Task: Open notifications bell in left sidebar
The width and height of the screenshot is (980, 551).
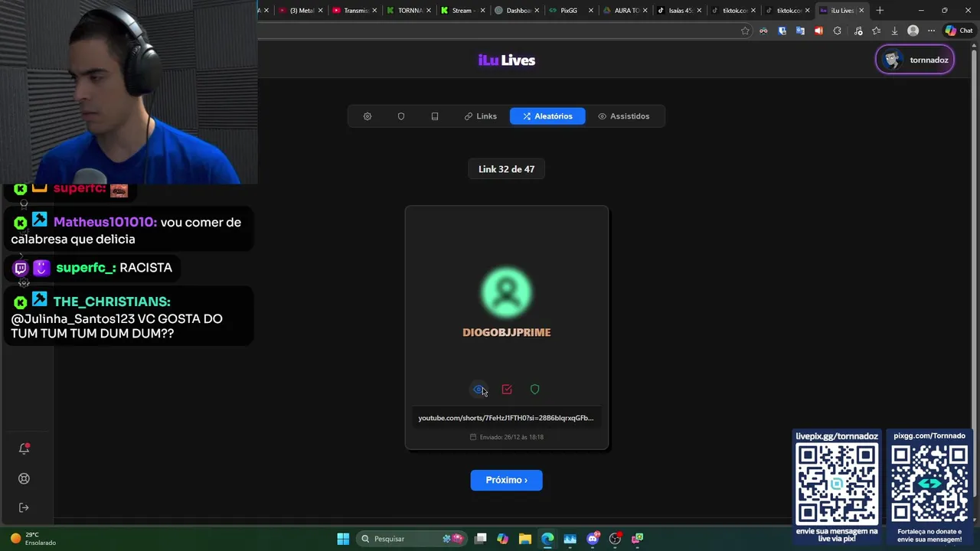Action: point(24,448)
